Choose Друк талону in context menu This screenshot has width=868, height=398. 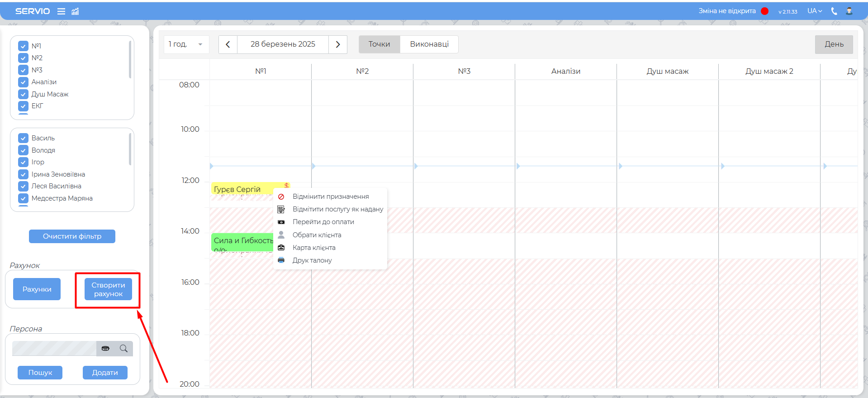point(312,260)
